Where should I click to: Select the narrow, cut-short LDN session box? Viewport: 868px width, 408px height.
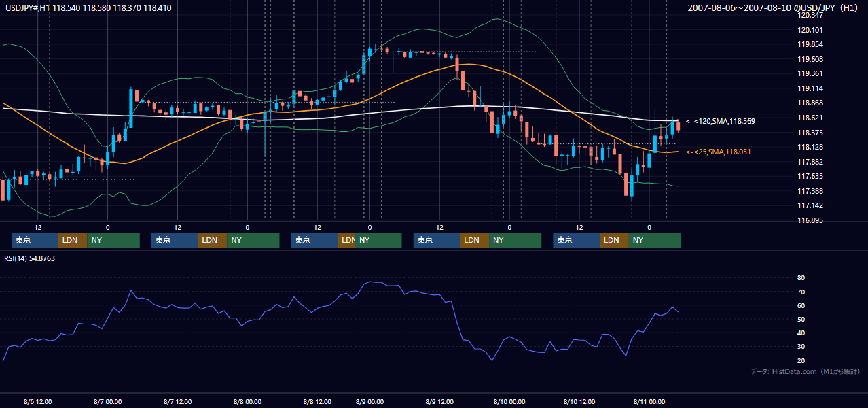click(346, 240)
